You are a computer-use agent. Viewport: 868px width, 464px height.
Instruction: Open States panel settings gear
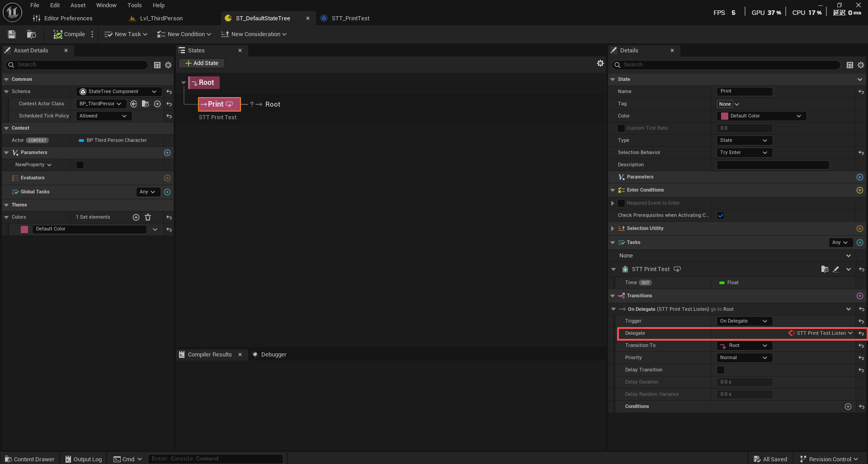click(600, 63)
